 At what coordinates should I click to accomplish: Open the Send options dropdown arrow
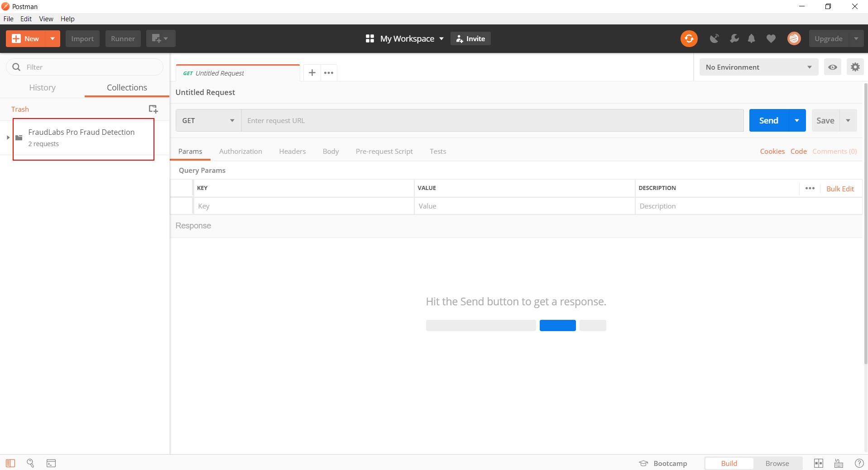(796, 120)
